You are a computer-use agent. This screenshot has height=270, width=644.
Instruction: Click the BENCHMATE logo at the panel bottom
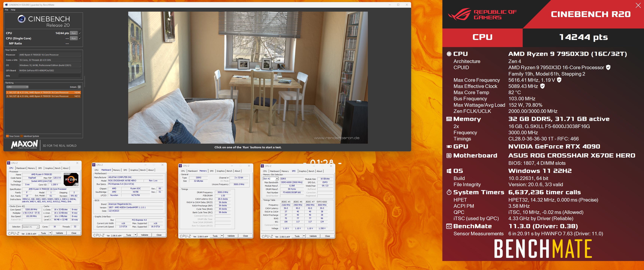pos(543,248)
